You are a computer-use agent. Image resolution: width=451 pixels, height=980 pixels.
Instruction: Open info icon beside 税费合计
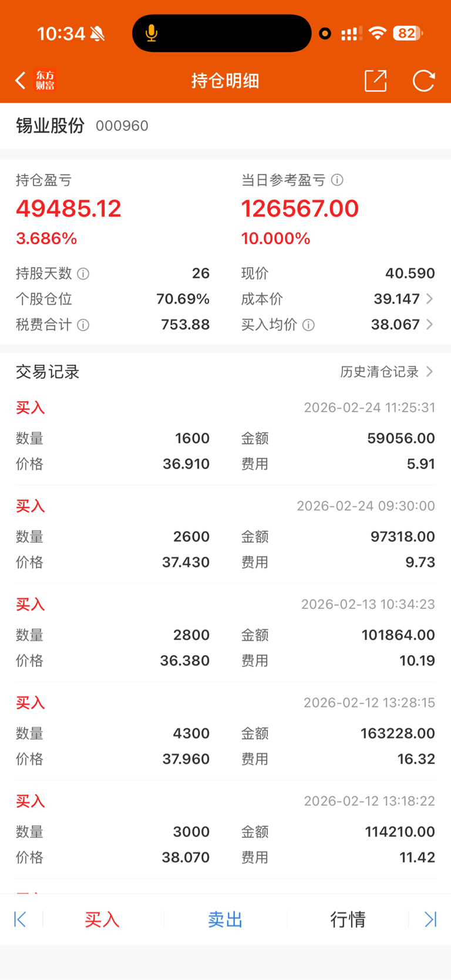click(x=83, y=325)
